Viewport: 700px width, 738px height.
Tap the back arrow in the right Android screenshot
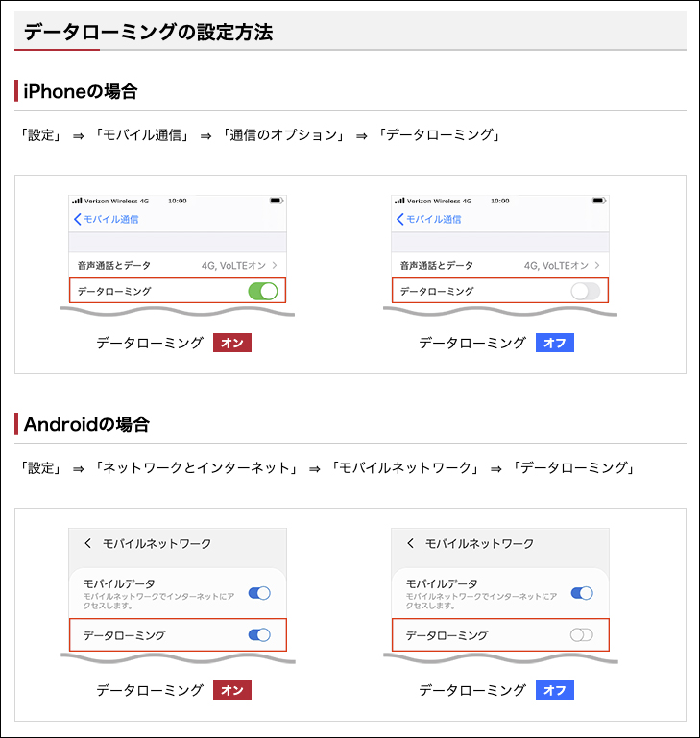[411, 543]
